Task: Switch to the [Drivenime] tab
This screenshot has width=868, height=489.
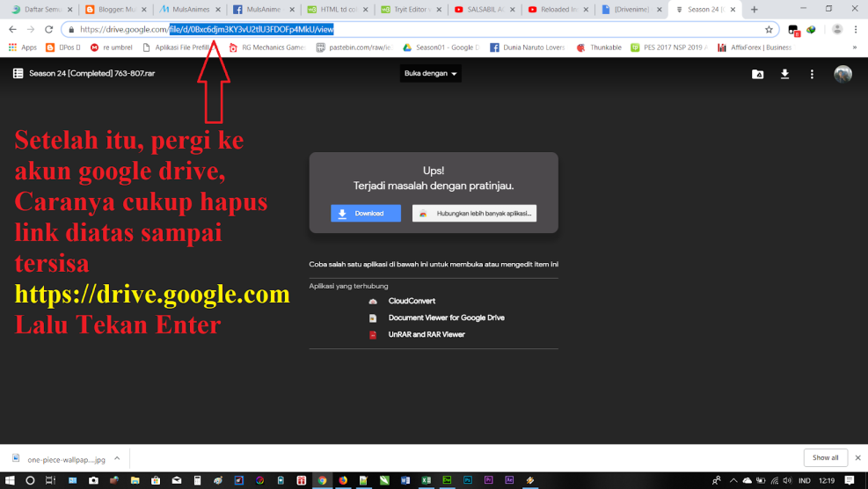Action: tap(631, 10)
